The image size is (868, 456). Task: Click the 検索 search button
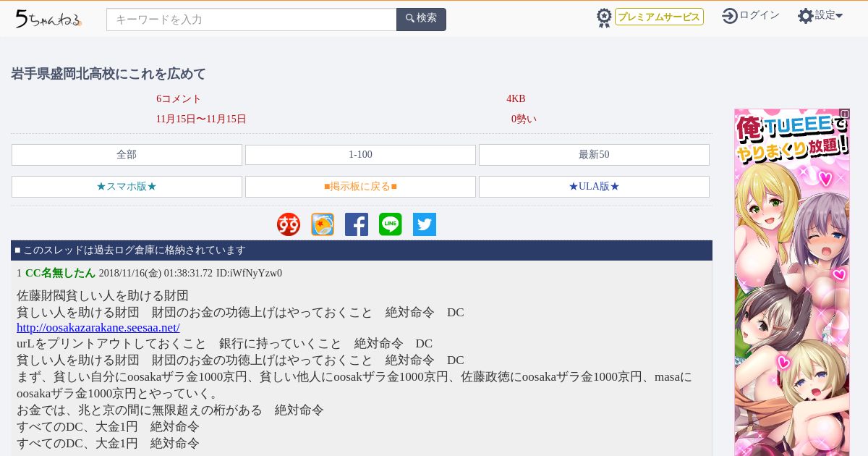421,20
